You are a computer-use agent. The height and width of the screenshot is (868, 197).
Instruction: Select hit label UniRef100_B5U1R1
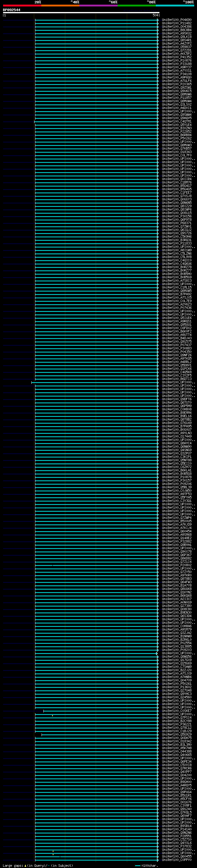[177, 795]
